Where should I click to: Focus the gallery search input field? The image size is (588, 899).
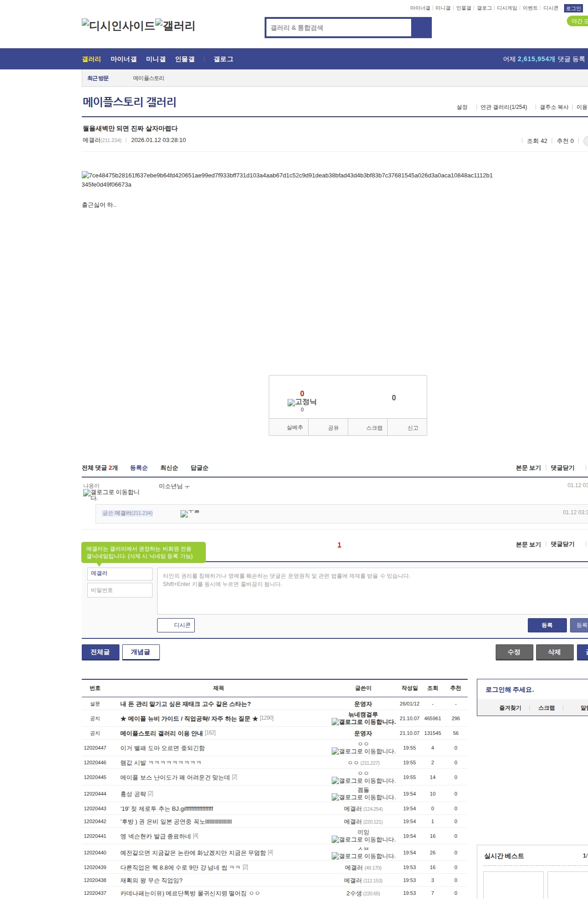[339, 28]
